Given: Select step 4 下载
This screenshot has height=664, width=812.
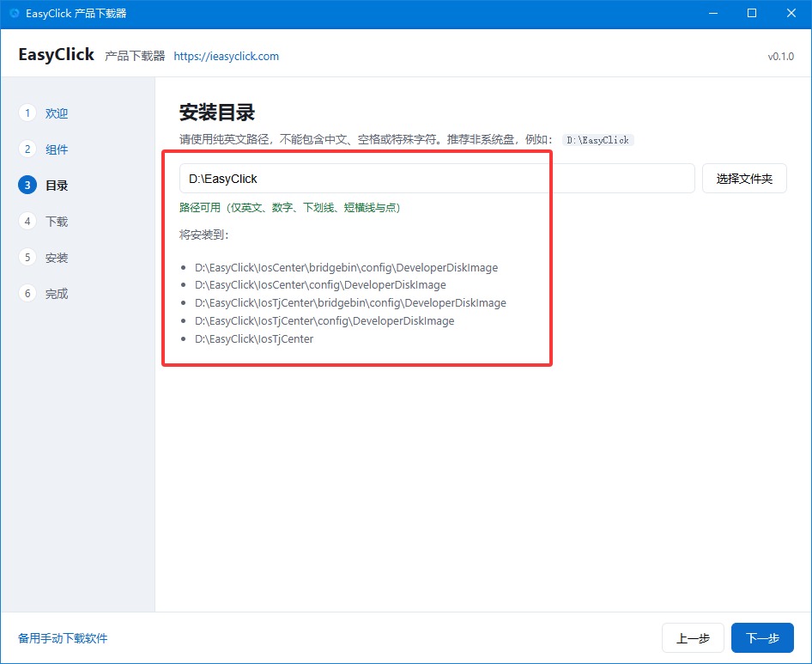Looking at the screenshot, I should [x=44, y=222].
